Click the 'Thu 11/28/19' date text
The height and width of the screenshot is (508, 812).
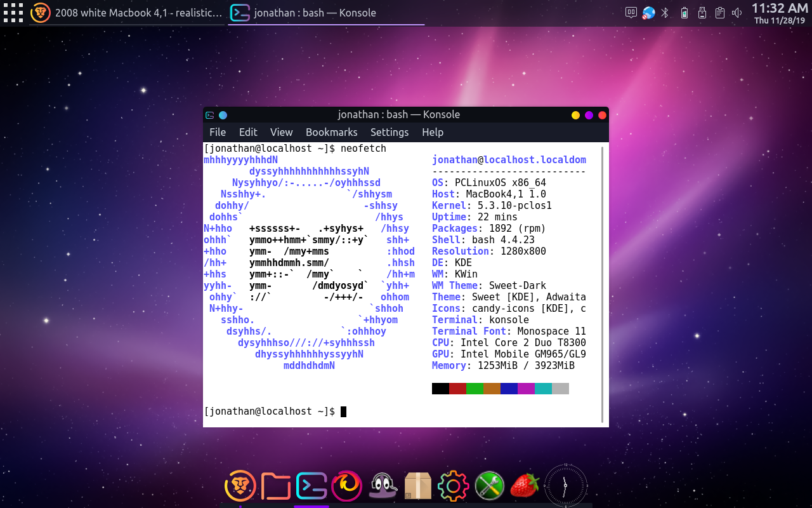pos(780,21)
